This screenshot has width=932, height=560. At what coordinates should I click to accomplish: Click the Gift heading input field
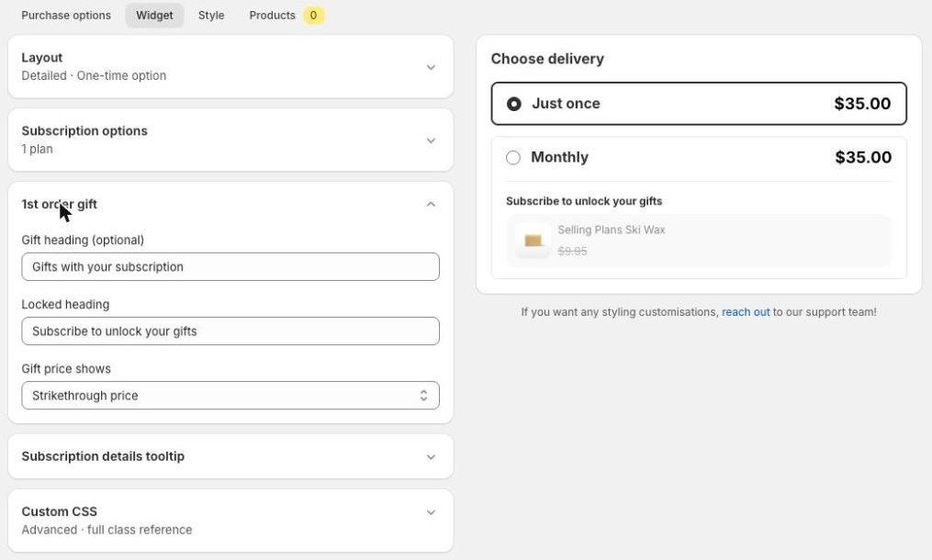(230, 267)
